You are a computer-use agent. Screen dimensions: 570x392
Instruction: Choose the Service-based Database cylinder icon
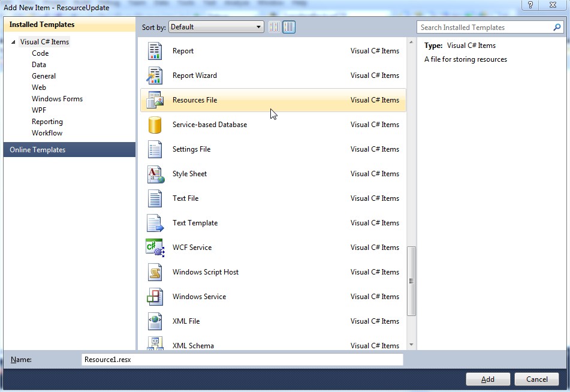click(x=155, y=125)
